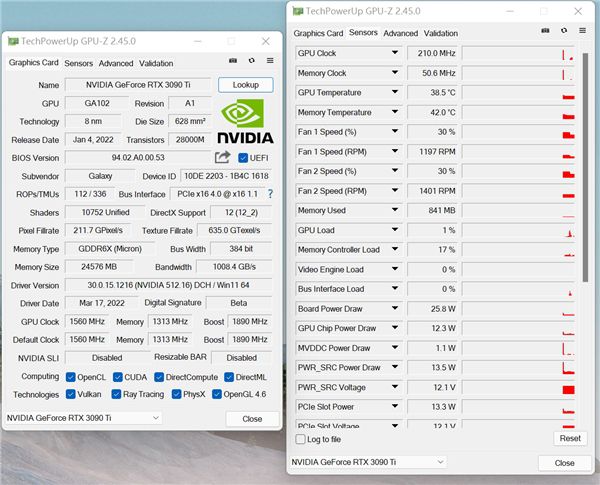Open the Video Engine Load dropdown

click(x=395, y=269)
